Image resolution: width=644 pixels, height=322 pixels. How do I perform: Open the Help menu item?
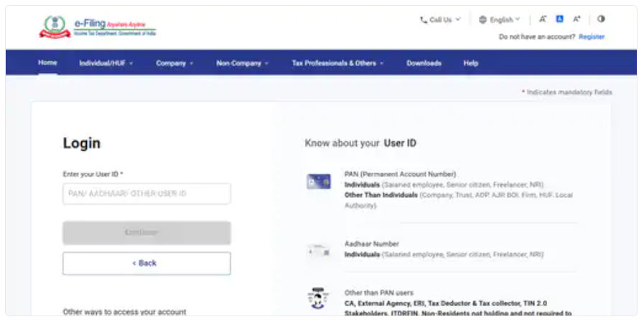(x=470, y=63)
